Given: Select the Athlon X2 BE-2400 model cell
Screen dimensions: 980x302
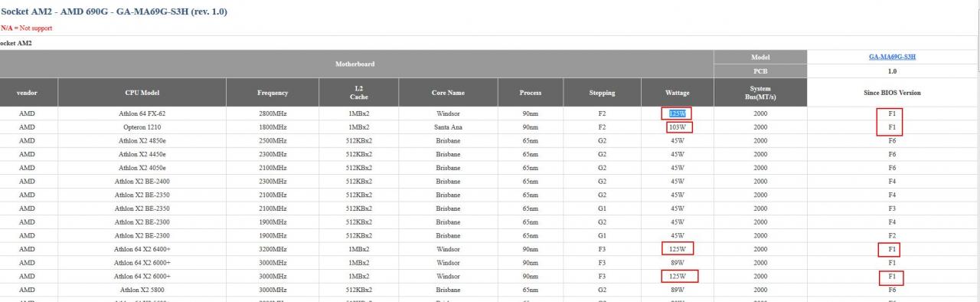Looking at the screenshot, I should point(142,181).
